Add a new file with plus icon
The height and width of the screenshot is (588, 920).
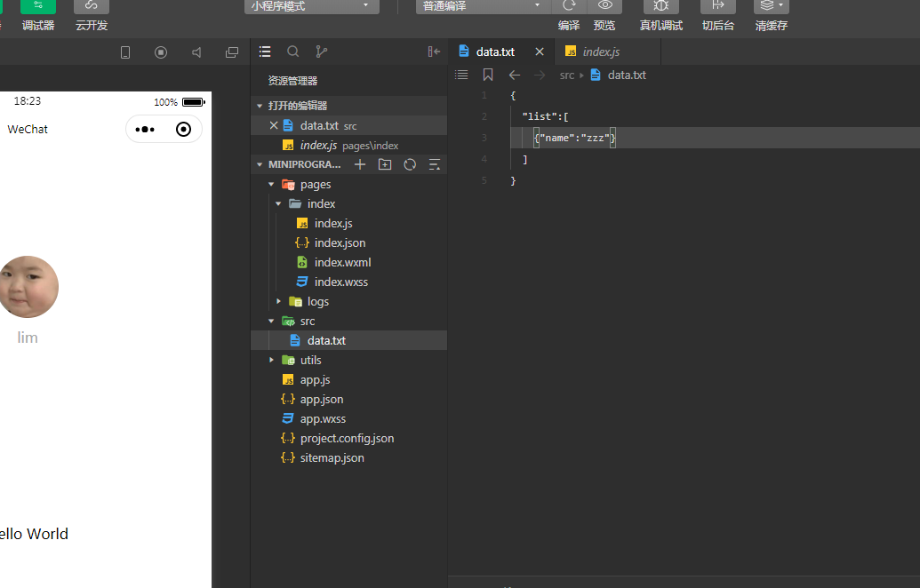coord(360,164)
